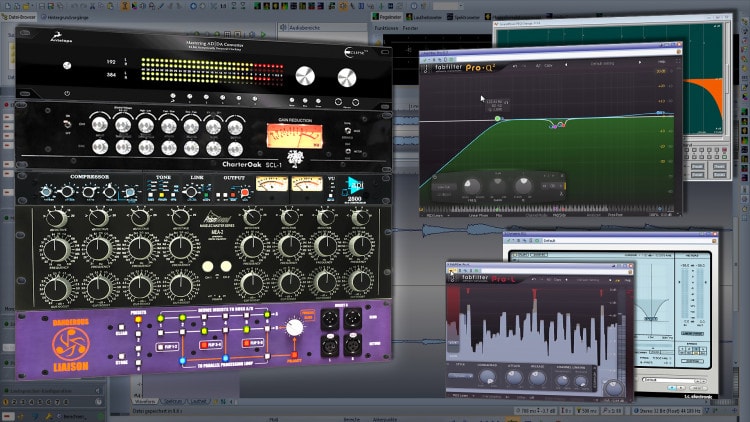
Task: Click the large white Liaison rotary knob
Action: pyautogui.click(x=294, y=327)
